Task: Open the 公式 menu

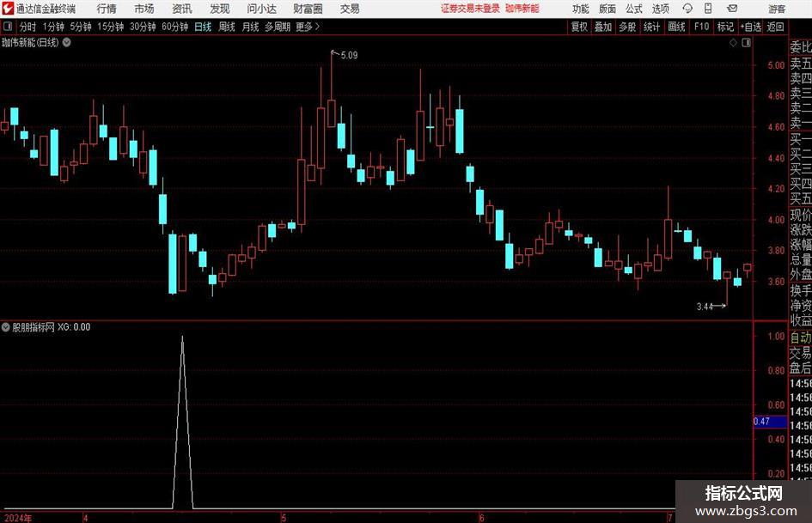Action: coord(633,9)
